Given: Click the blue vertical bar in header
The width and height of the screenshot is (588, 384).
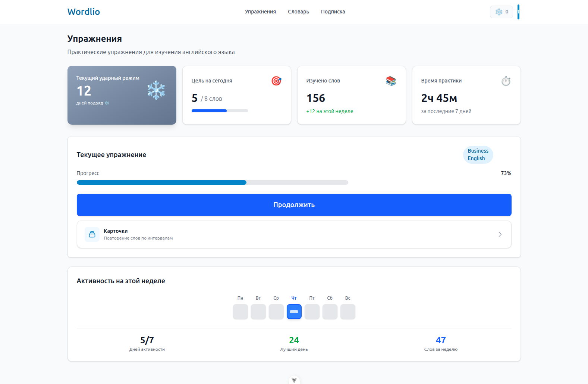Looking at the screenshot, I should (518, 12).
